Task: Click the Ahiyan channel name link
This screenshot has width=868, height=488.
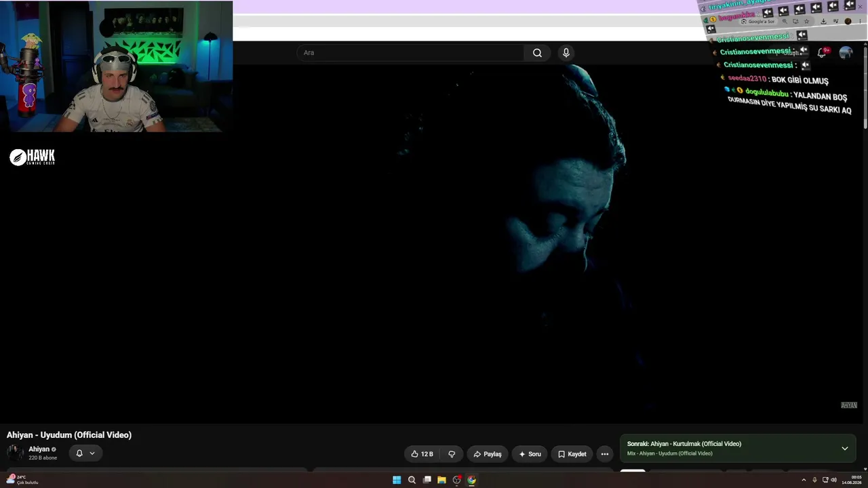Action: click(39, 449)
